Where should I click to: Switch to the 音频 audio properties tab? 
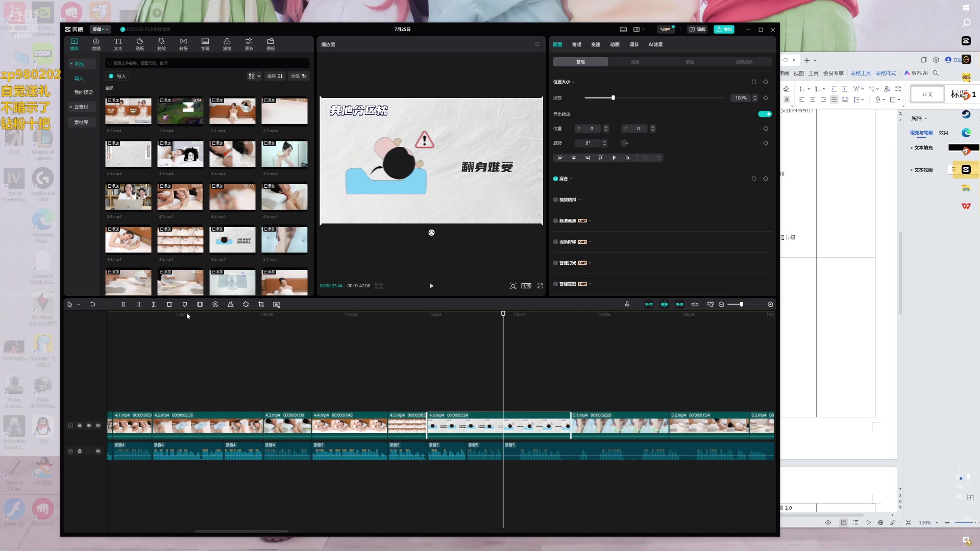click(x=577, y=45)
